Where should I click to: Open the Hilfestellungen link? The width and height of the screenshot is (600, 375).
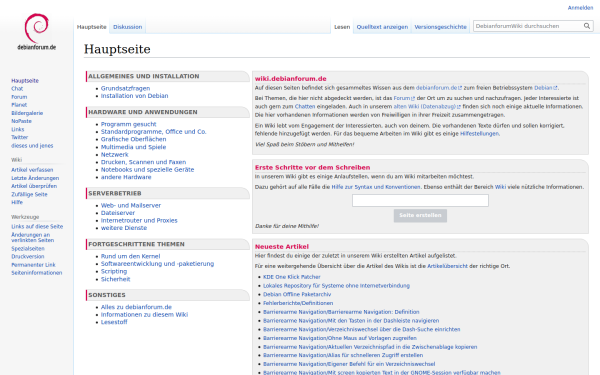(479, 134)
